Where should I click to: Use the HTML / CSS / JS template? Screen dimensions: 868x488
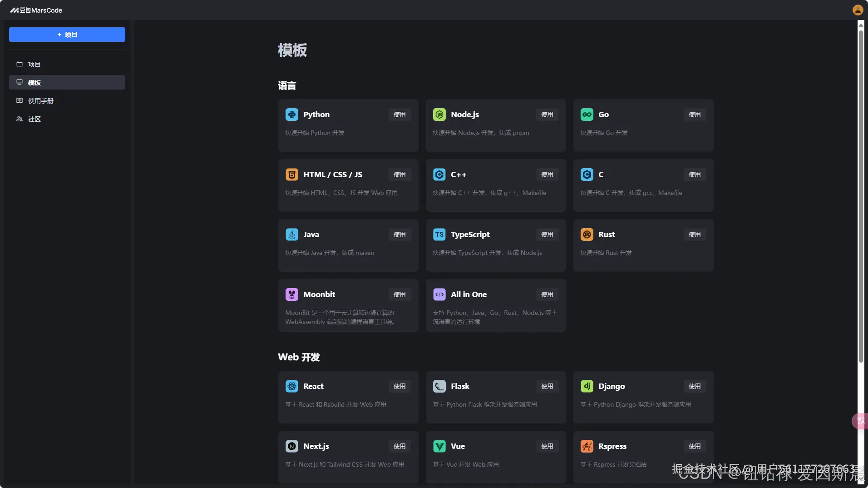point(399,174)
